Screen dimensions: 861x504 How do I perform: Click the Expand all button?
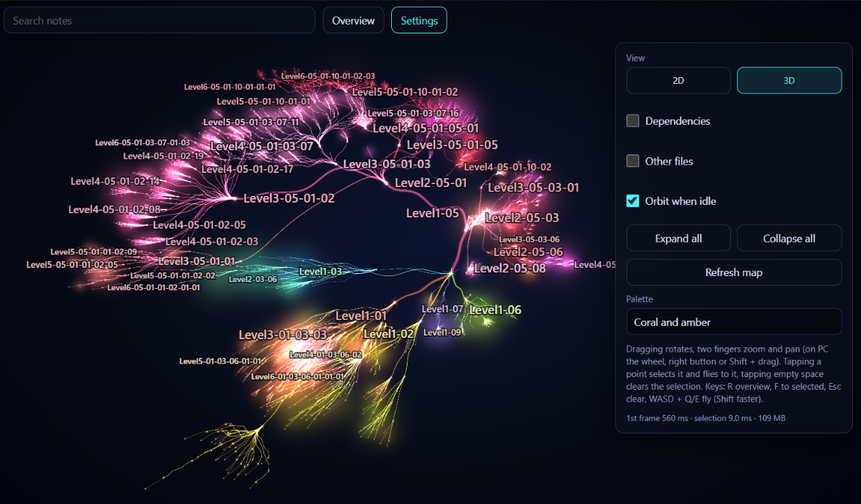click(678, 238)
